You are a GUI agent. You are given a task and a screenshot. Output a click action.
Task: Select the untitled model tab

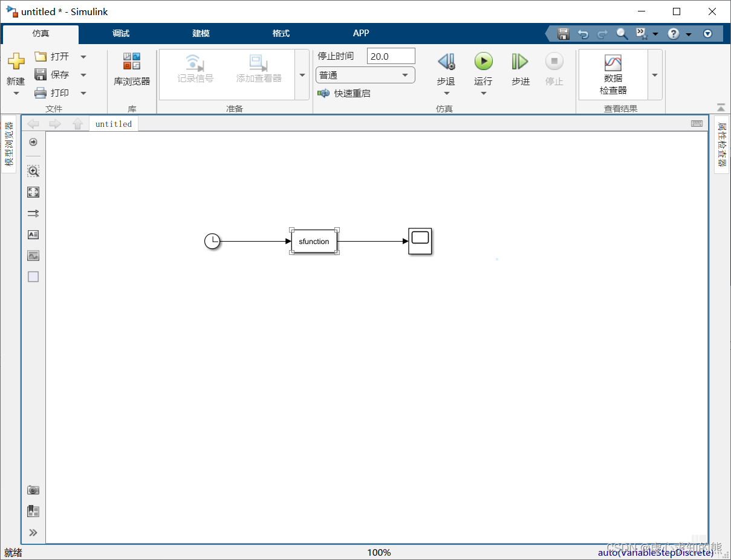click(114, 124)
